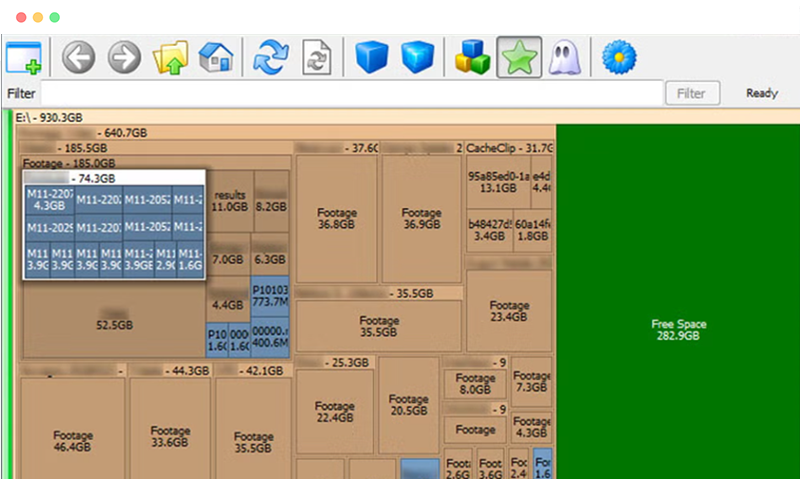The height and width of the screenshot is (479, 800).
Task: Start a new scan with blue arrows icon
Action: click(x=269, y=58)
